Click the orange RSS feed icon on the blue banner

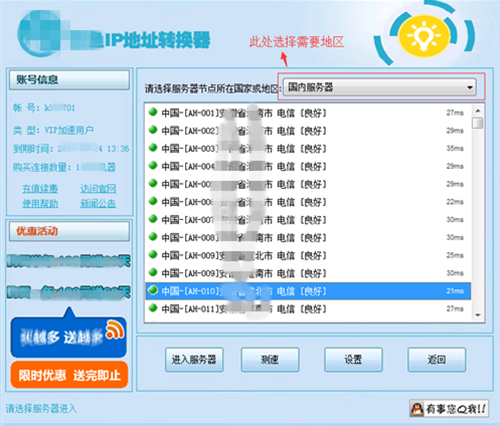(115, 329)
